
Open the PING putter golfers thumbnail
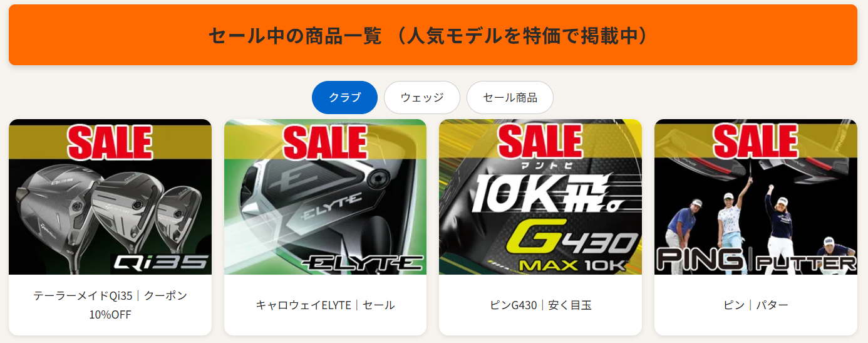(x=756, y=197)
